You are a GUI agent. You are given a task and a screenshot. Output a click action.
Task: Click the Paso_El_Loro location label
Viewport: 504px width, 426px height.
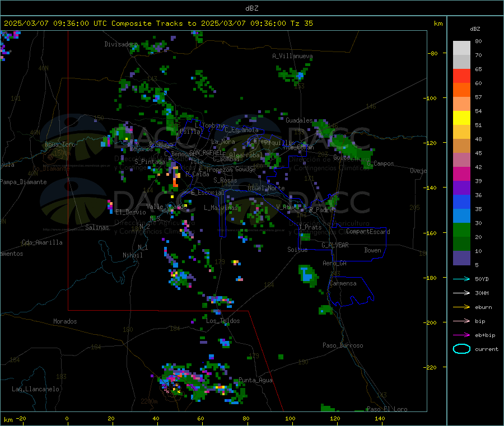coord(387,409)
